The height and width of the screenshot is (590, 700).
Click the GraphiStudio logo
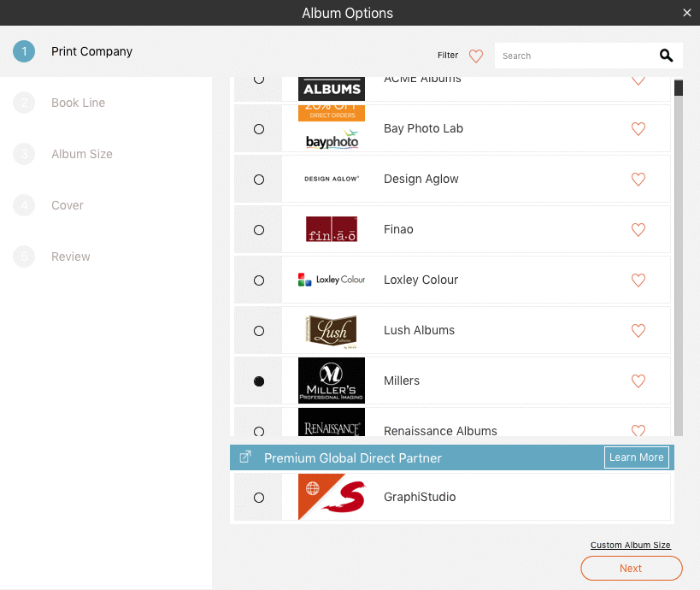[332, 497]
